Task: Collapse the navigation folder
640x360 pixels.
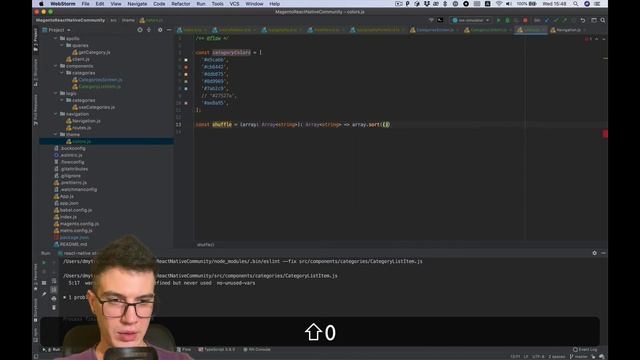Action: pos(56,114)
